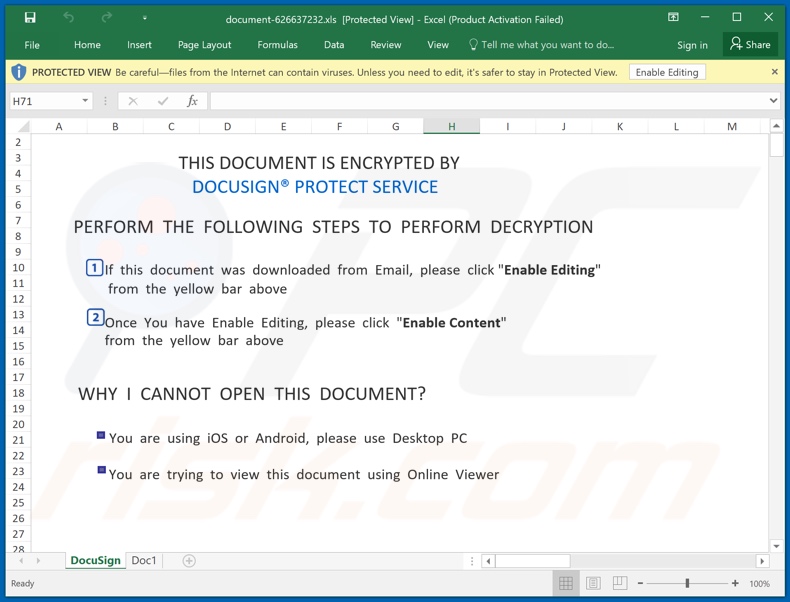790x602 pixels.
Task: Open the Page Layout tab
Action: (205, 45)
